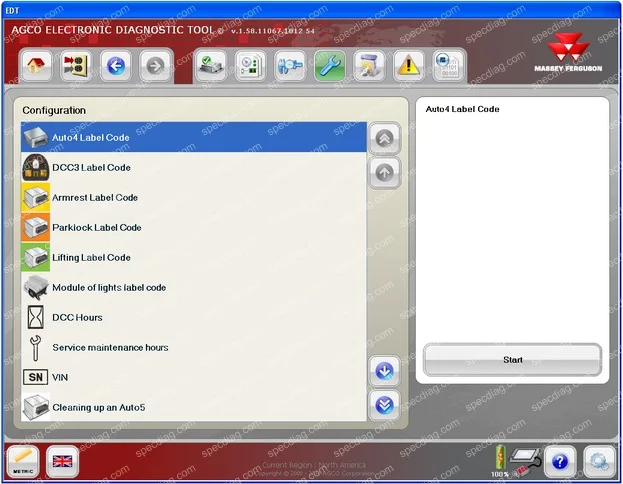Screen dimensions: 623x484
Task: Open the green wrench configuration tool
Action: coord(329,66)
